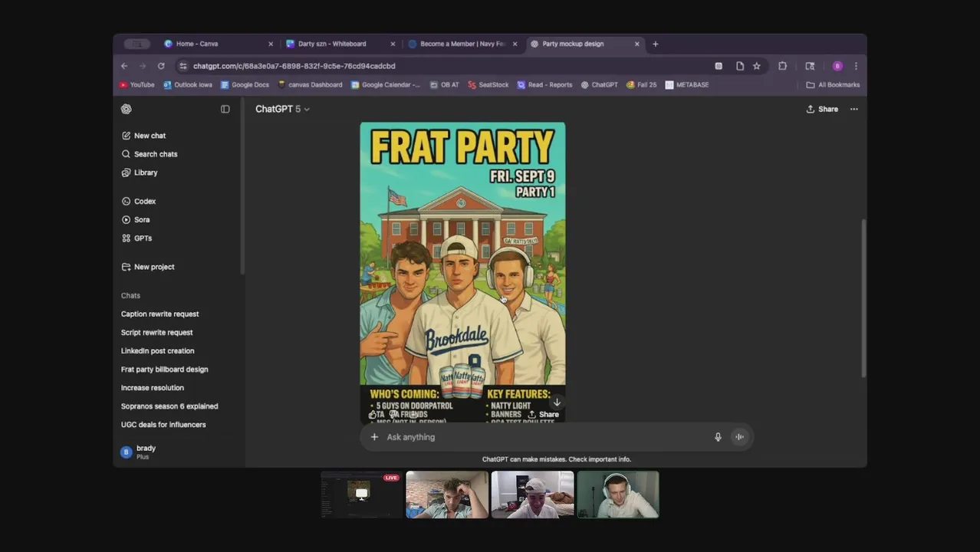
Task: Click the Share button in chat header
Action: [x=822, y=109]
